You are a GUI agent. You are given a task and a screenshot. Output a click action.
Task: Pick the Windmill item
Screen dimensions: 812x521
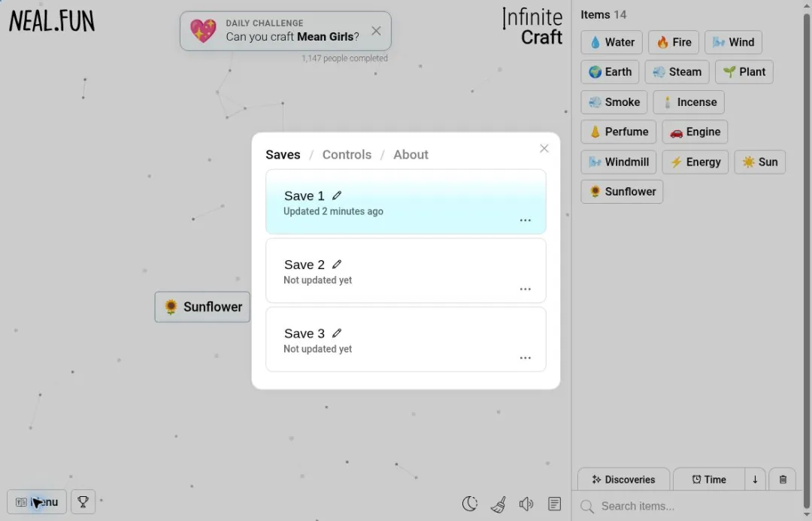tap(618, 162)
